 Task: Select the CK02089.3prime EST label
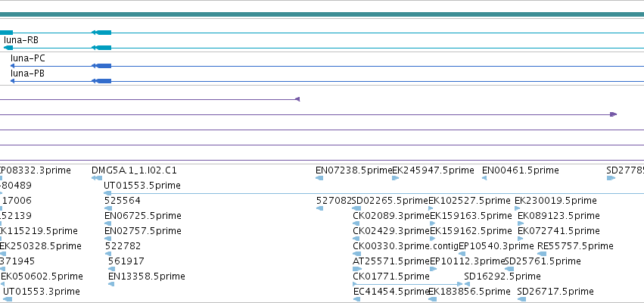click(x=391, y=216)
